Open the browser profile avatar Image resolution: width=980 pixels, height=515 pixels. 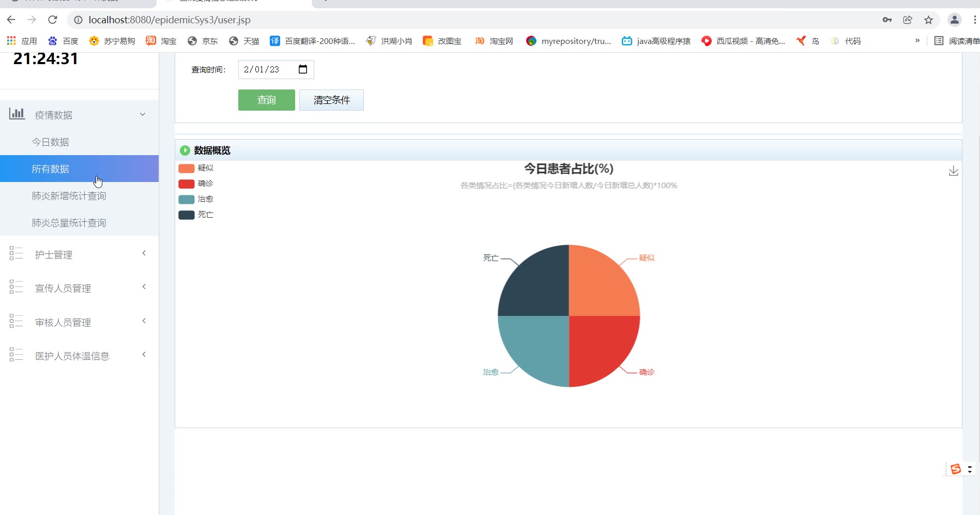pyautogui.click(x=955, y=20)
